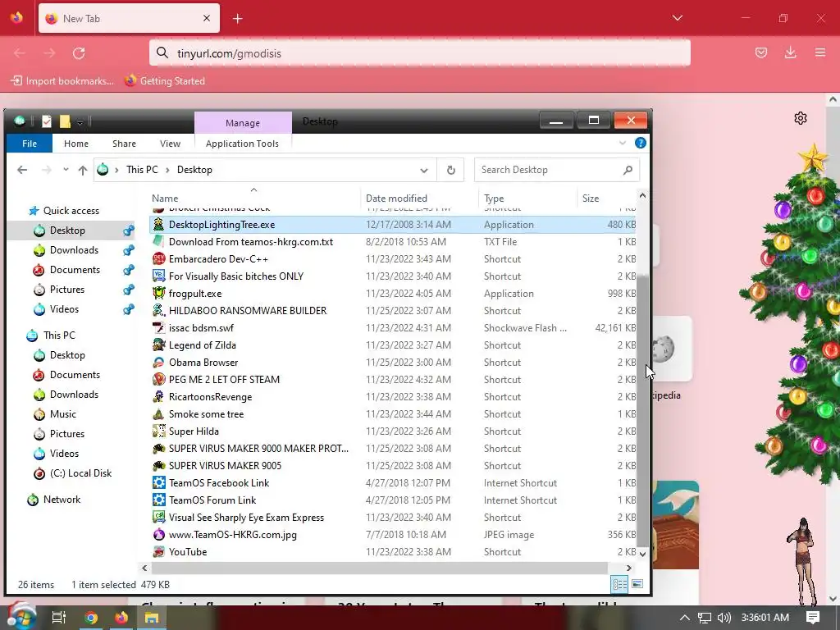Open Customize Quick Access Toolbar dropdown
Viewport: 840px width, 630px height.
coord(80,123)
